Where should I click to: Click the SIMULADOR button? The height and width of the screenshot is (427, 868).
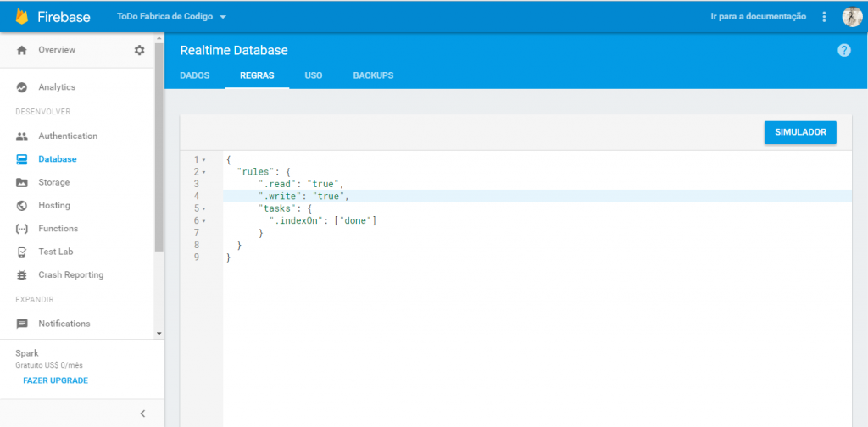click(x=800, y=132)
